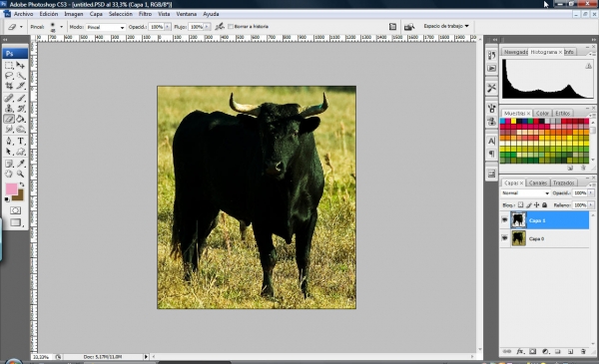The width and height of the screenshot is (599, 364).
Task: Select the Capa 0 layer thumbnail
Action: click(518, 238)
